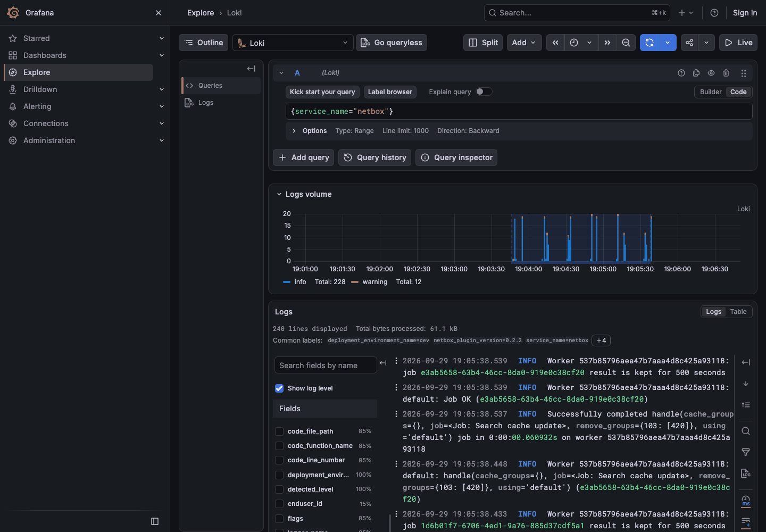Check the detected_level field
Screen dimensions: 766x532
[x=279, y=489]
